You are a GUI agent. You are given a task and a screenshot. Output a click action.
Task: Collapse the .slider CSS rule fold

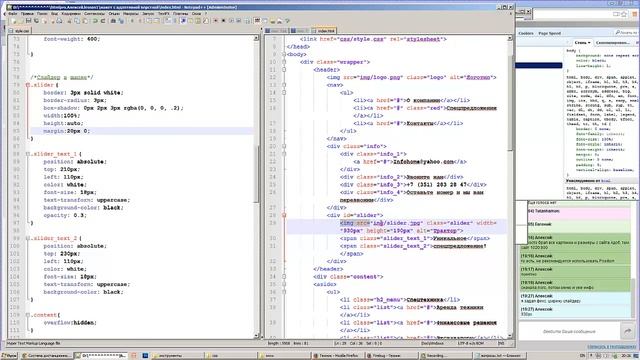click(x=28, y=85)
